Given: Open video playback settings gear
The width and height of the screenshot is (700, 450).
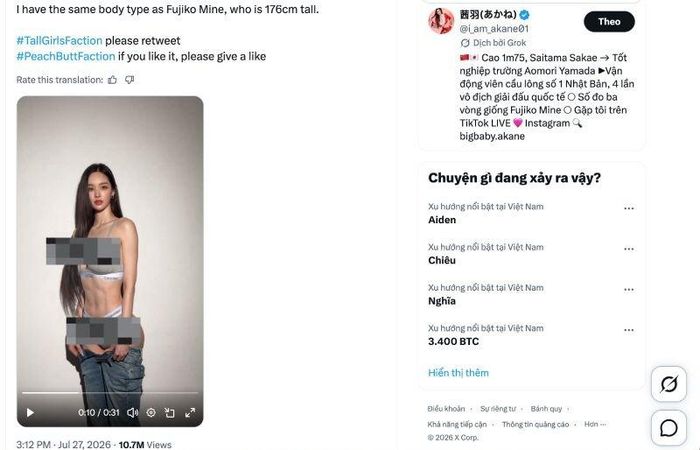Looking at the screenshot, I should click(151, 412).
